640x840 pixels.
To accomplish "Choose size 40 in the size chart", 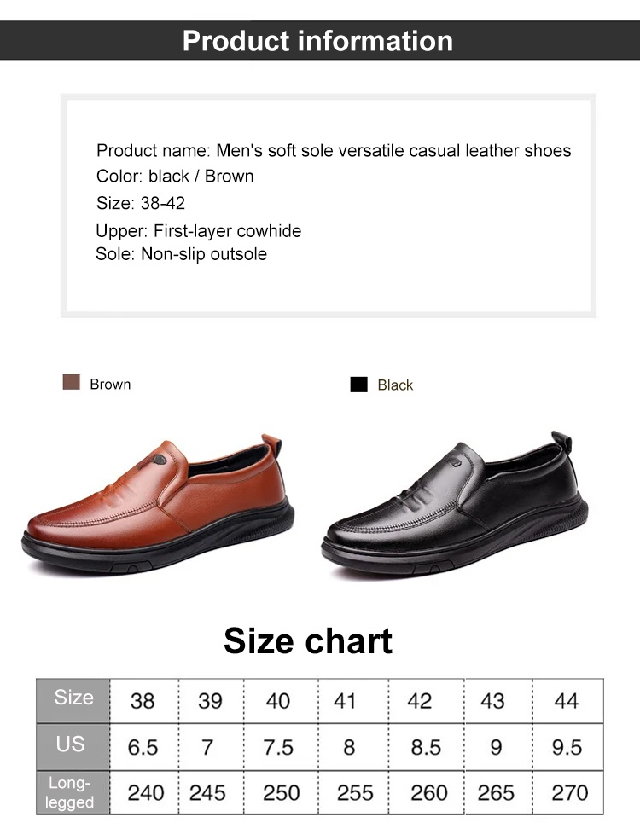I will [x=278, y=701].
